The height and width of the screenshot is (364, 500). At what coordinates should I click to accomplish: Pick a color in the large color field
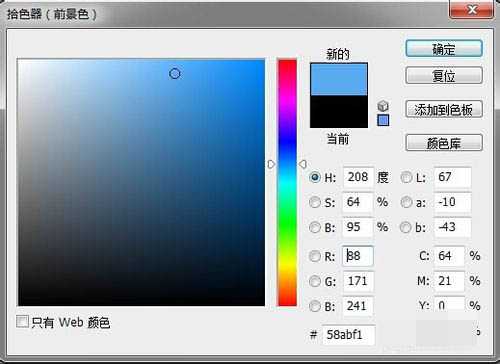coord(141,182)
